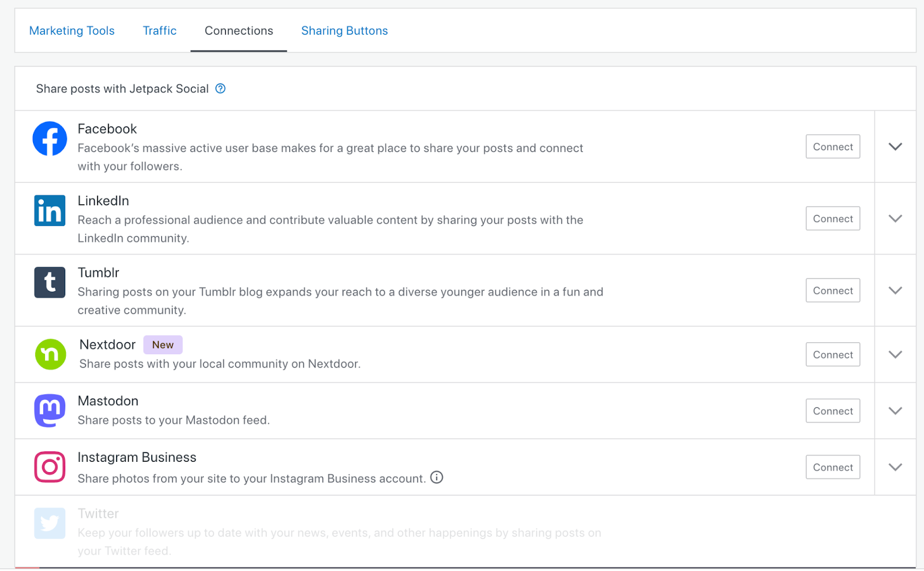The height and width of the screenshot is (571, 924).
Task: Open the Jetpack Social help tooltip
Action: point(220,88)
